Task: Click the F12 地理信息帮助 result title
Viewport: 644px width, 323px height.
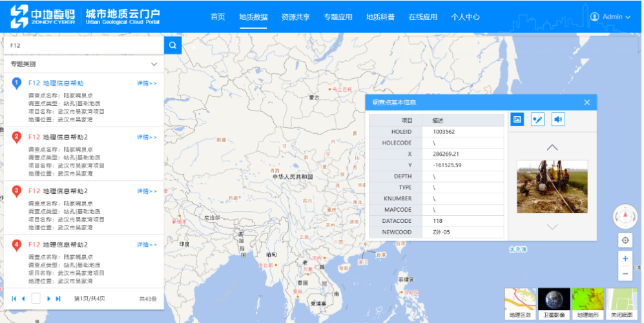Action: point(56,83)
